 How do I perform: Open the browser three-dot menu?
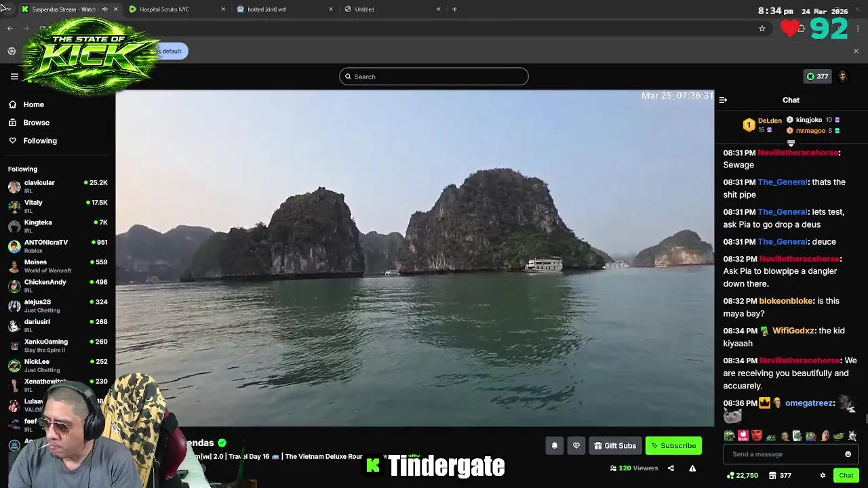(x=859, y=28)
